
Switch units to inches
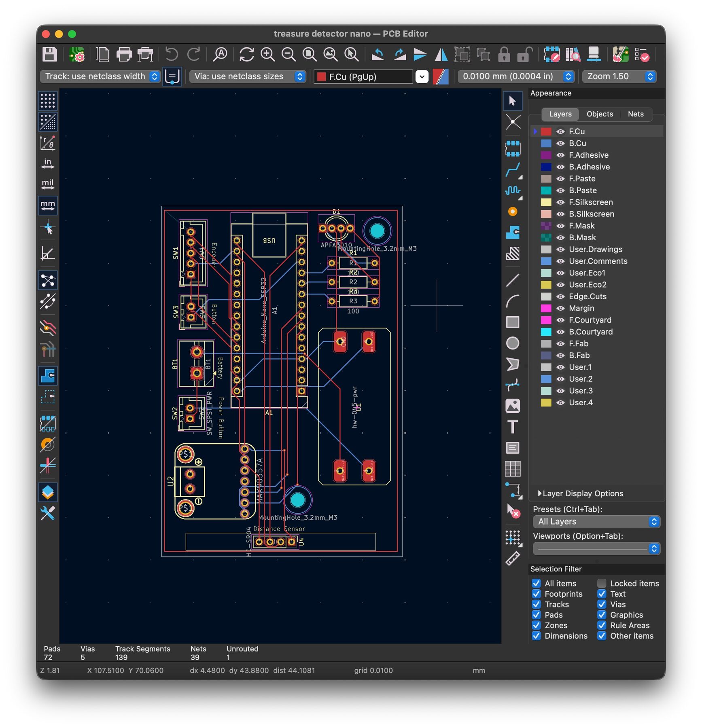tap(48, 163)
